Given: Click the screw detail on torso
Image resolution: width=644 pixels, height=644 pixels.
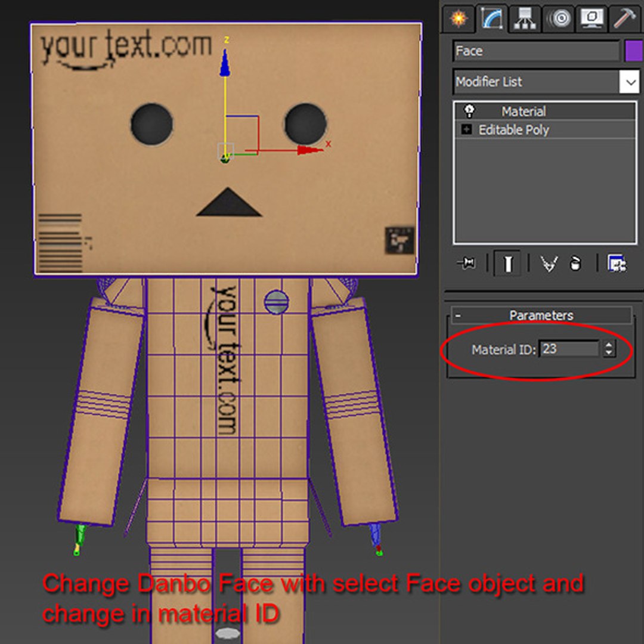Looking at the screenshot, I should pos(277,302).
